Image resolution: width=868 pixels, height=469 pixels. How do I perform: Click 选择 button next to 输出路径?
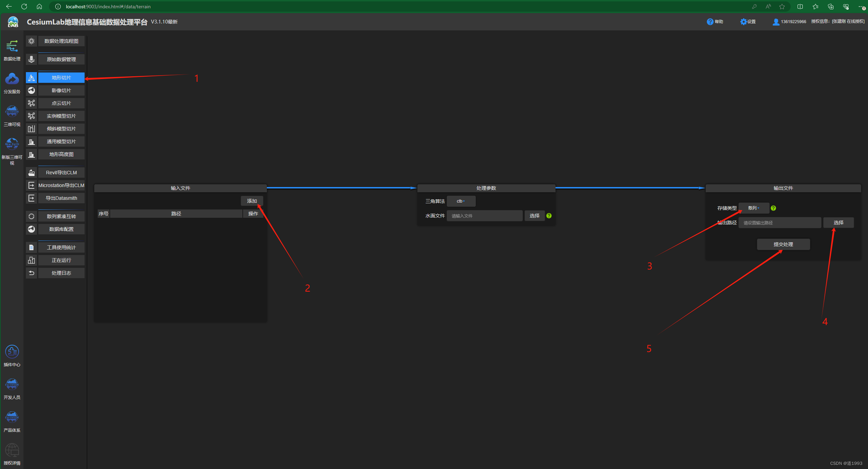click(x=838, y=223)
